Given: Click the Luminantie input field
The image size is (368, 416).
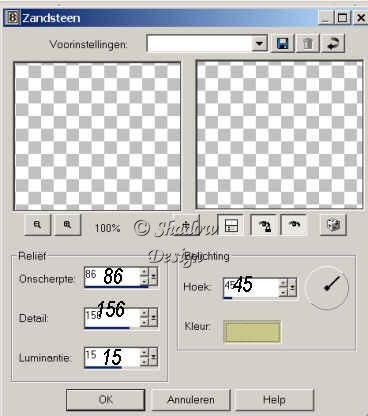Looking at the screenshot, I should point(112,357).
